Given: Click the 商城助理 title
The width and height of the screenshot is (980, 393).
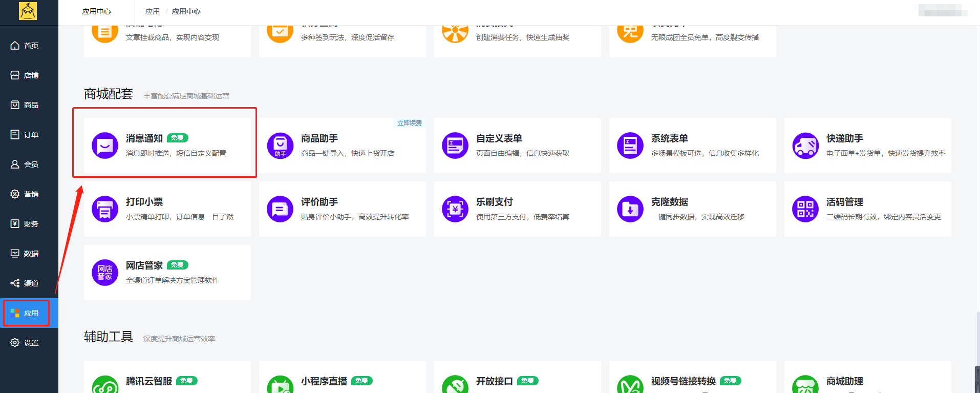Looking at the screenshot, I should coord(845,381).
